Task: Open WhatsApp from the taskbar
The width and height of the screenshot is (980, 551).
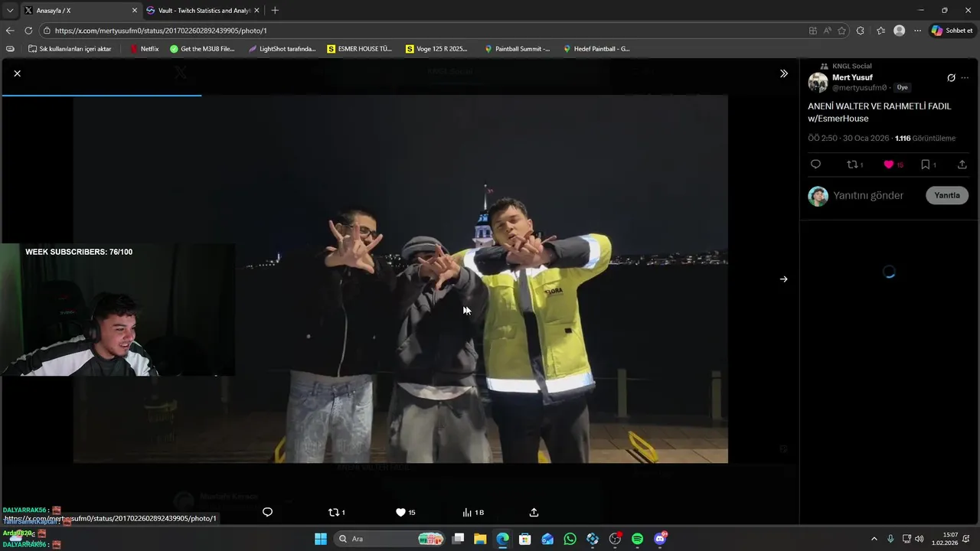Action: coord(570,539)
